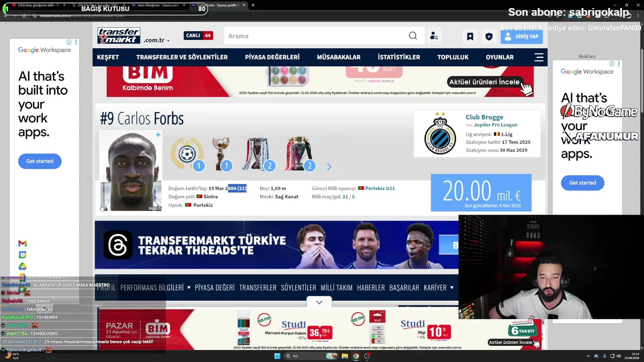This screenshot has height=362, width=644.
Task: Open the hamburger menu icon
Action: point(539,57)
